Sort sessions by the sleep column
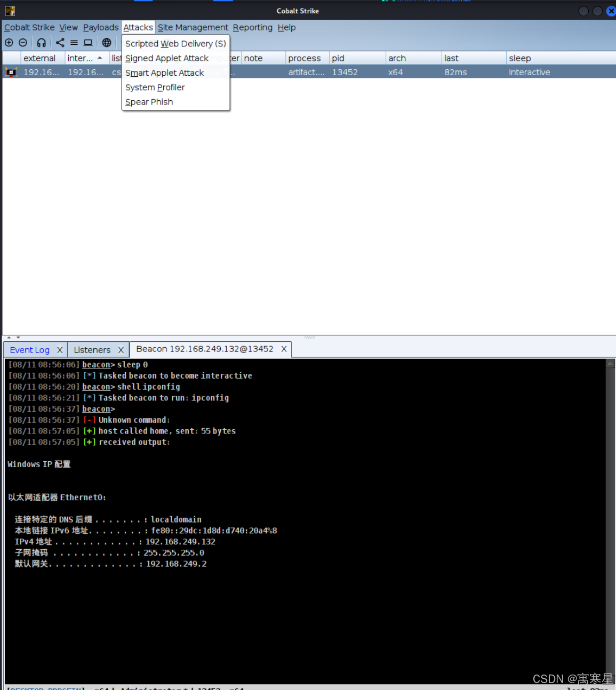Viewport: 616px width, 690px height. click(561, 58)
